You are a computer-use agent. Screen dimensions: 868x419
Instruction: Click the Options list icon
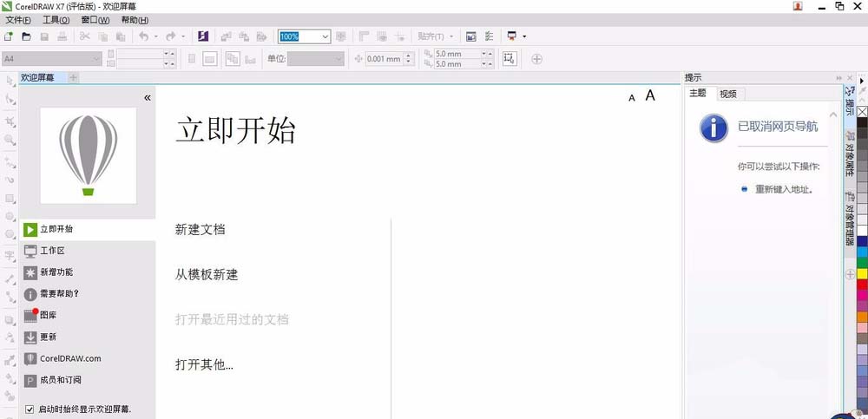coord(489,36)
